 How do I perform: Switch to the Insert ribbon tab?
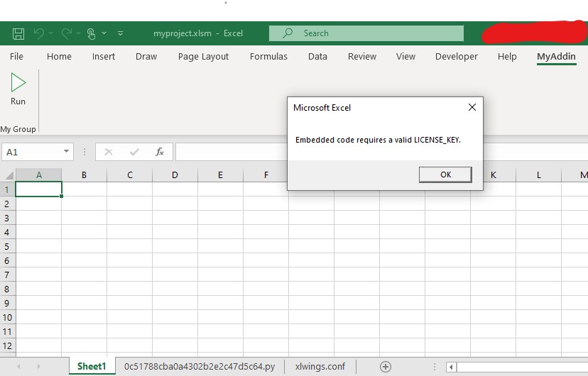coord(104,57)
